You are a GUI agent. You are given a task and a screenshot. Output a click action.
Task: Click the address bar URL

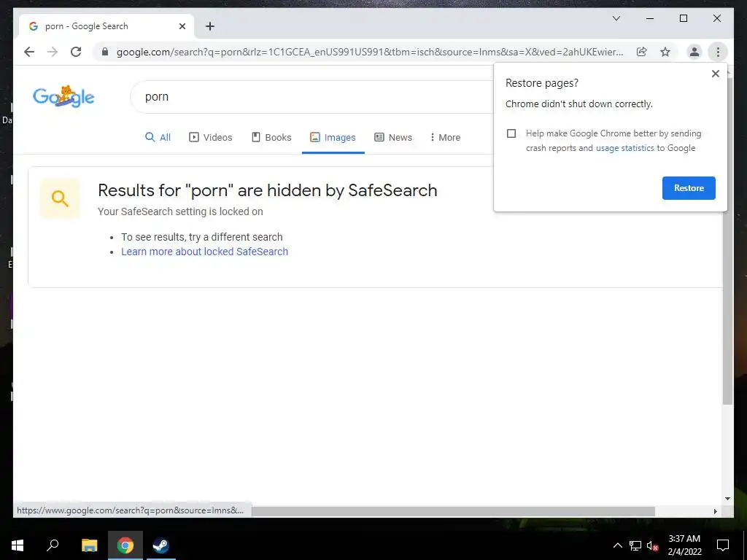[x=370, y=52]
